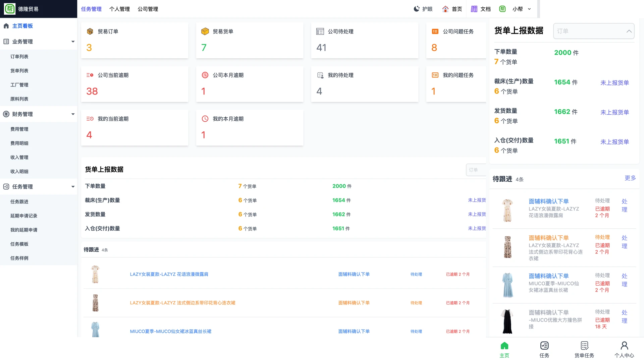Viewport: 644px width, 362px height.
Task: Click the 首页 home icon in top bar
Action: 445,9
